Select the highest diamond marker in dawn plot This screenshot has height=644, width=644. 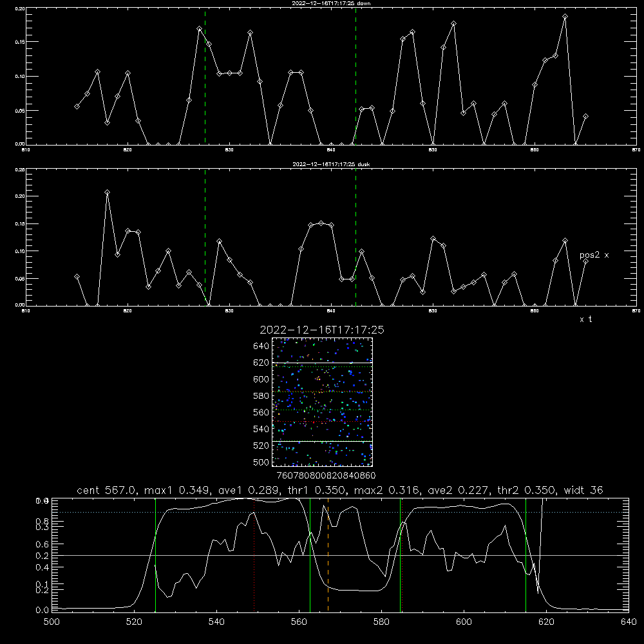(565, 17)
